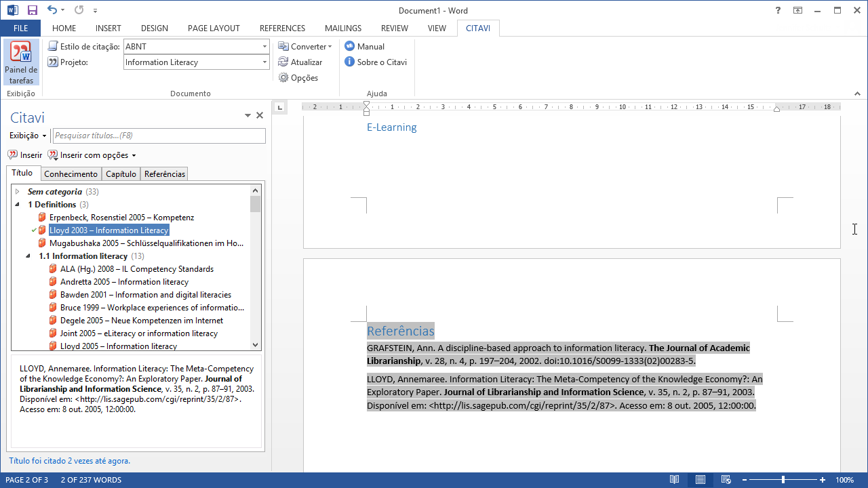Click the 100% zoom level button
868x488 pixels.
click(845, 480)
